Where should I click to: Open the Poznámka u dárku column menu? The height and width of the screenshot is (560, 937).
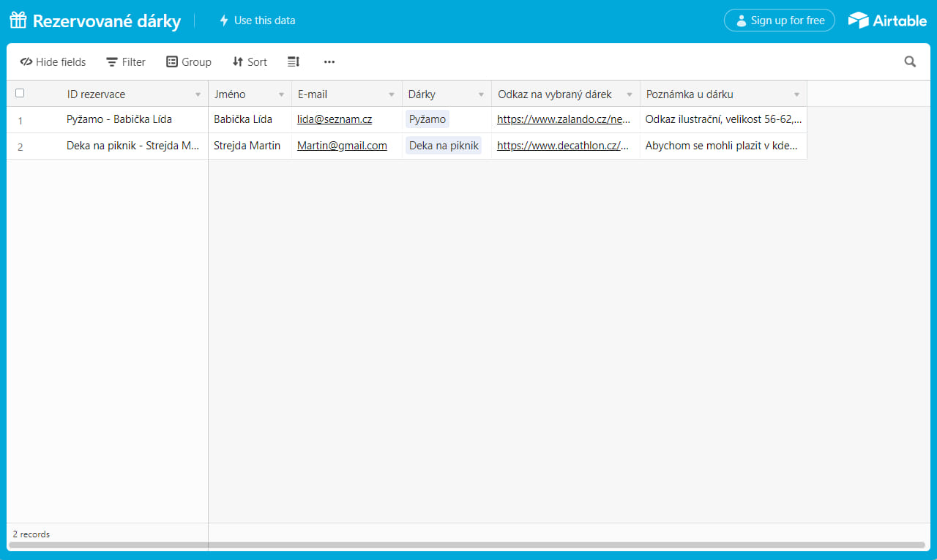tap(796, 94)
